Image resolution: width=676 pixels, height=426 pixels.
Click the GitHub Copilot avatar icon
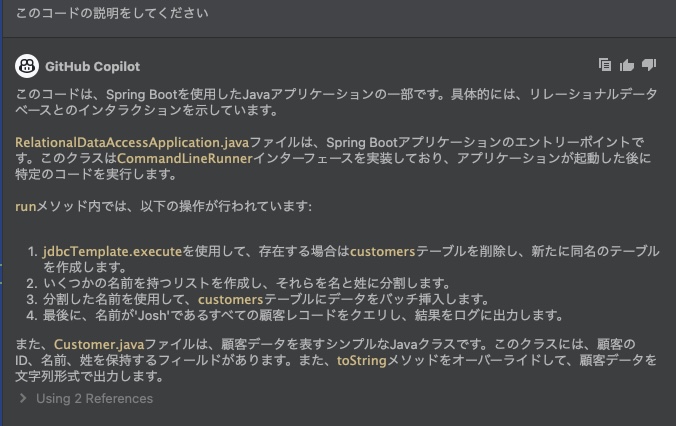point(27,67)
